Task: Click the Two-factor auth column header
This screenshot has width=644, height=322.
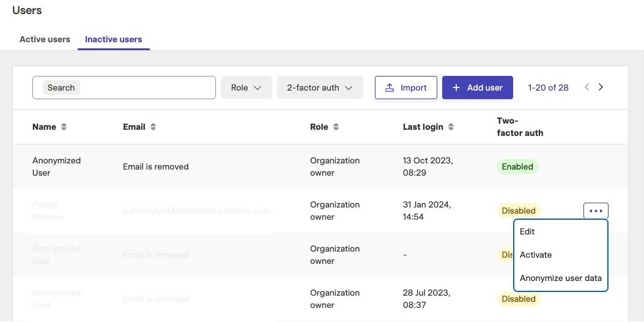Action: click(x=520, y=127)
